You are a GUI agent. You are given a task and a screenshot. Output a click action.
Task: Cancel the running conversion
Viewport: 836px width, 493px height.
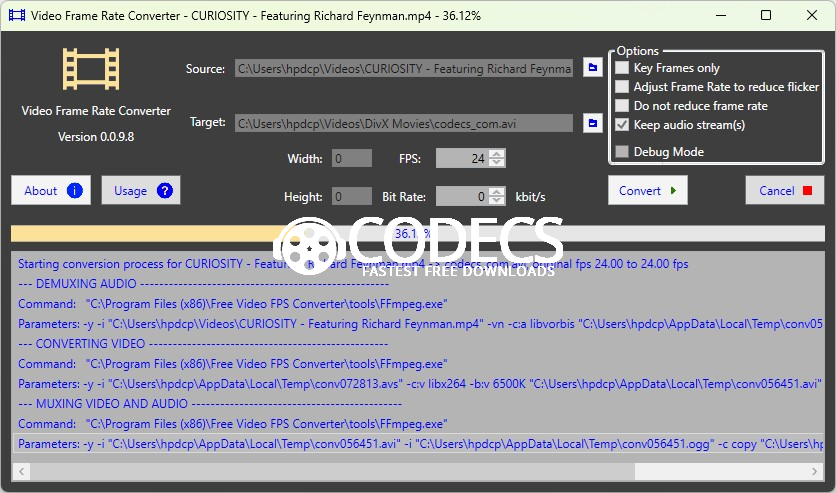784,190
